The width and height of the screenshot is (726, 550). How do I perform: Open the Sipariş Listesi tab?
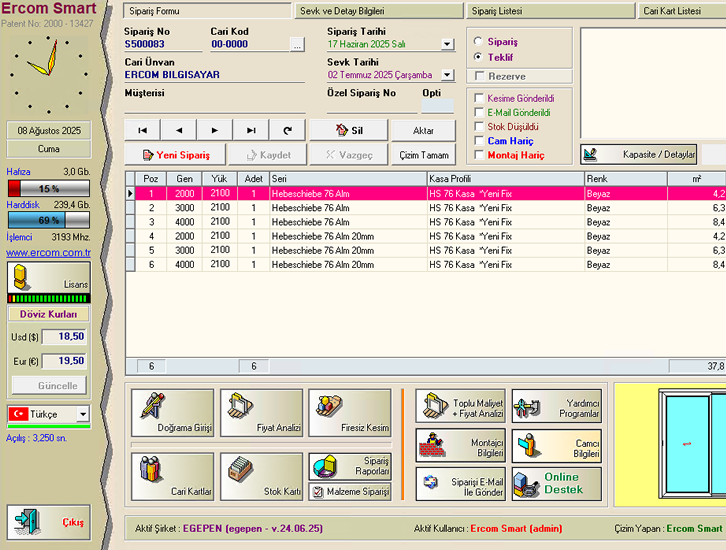click(550, 11)
